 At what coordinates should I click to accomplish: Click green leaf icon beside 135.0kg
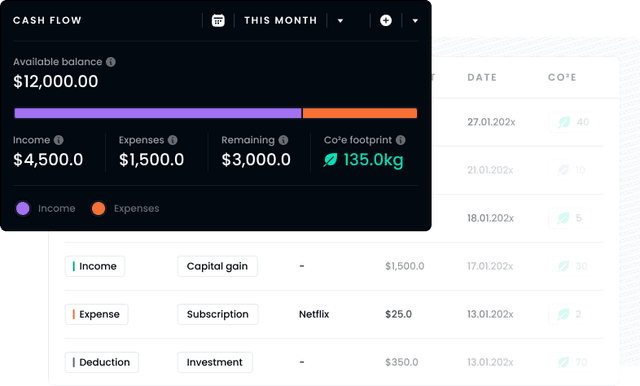coord(330,160)
